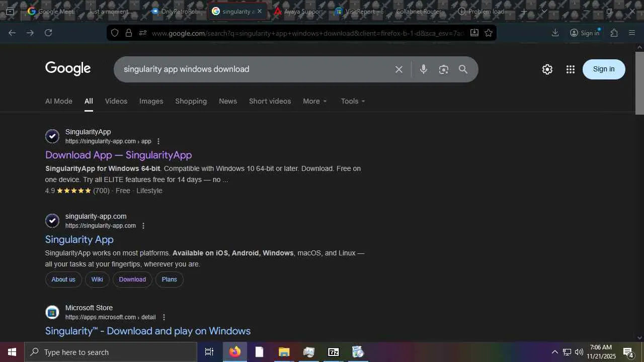Reload the current page
The image size is (644, 362).
pyautogui.click(x=48, y=33)
